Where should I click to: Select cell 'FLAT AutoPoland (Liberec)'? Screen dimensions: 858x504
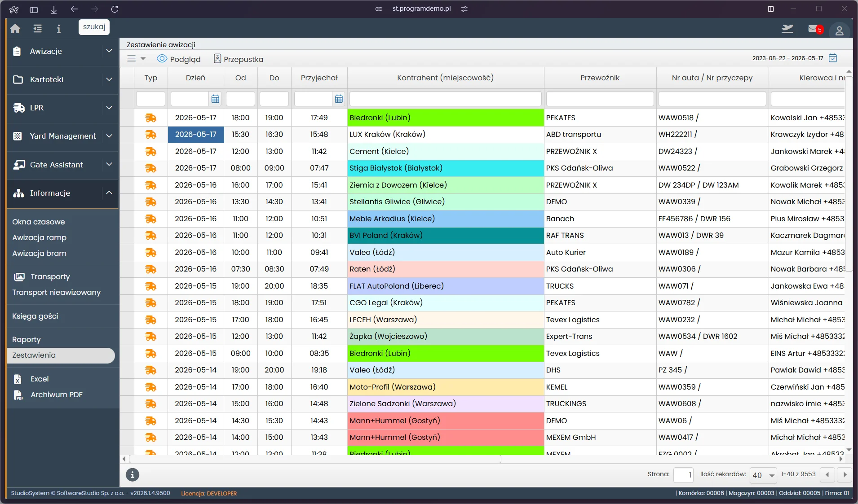(445, 286)
